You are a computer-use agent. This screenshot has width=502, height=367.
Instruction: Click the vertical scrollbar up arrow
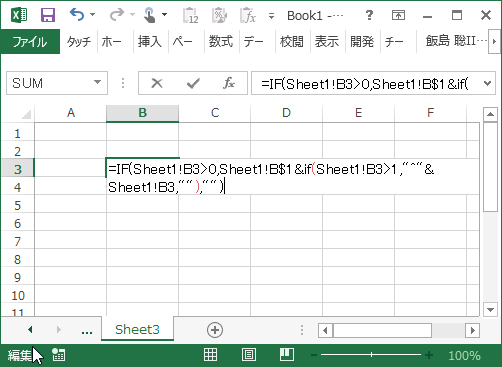(x=490, y=114)
